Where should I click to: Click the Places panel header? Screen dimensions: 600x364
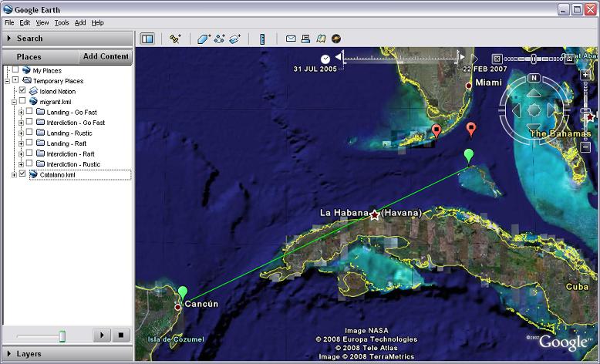[40, 57]
